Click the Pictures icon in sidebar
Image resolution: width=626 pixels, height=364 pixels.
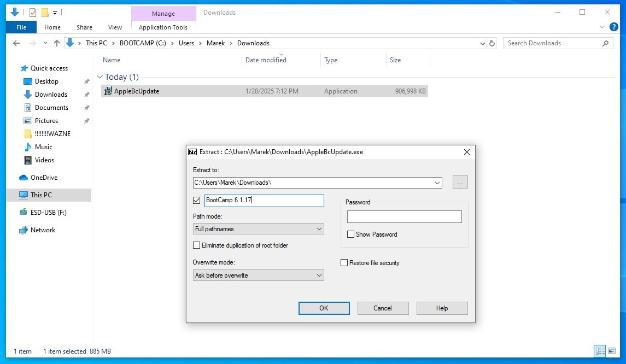(27, 121)
